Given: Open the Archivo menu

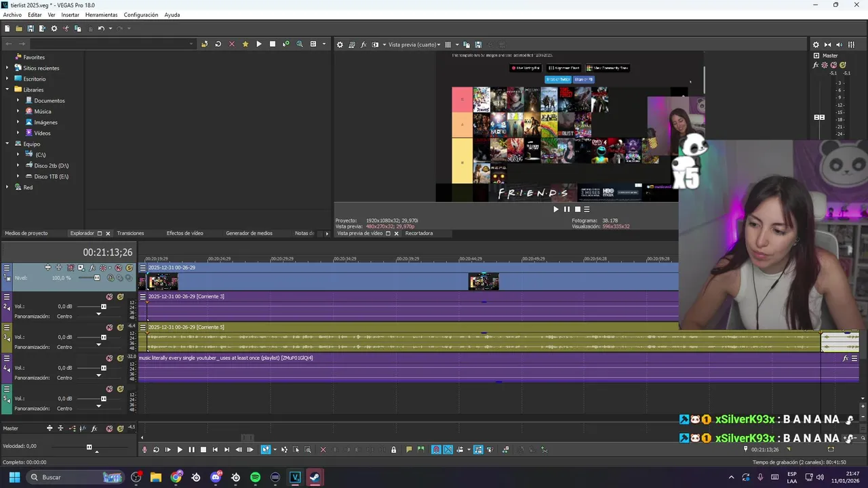Looking at the screenshot, I should pos(12,15).
